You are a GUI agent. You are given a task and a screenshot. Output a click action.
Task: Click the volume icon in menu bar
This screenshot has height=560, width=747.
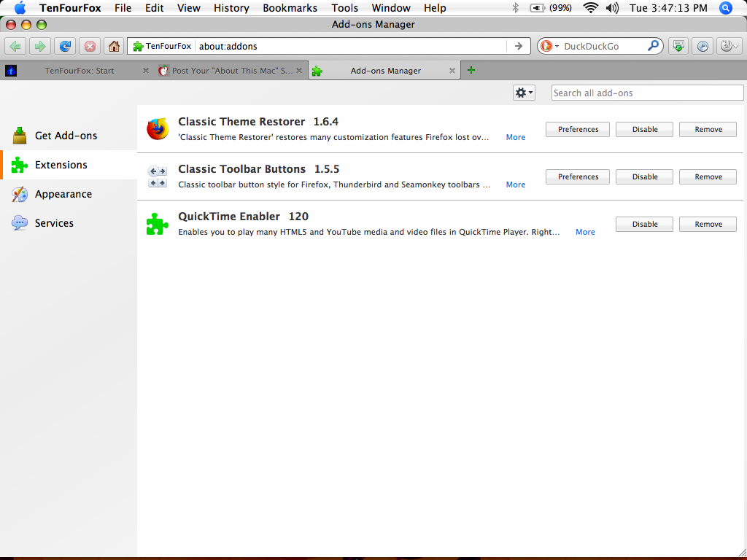coord(613,7)
